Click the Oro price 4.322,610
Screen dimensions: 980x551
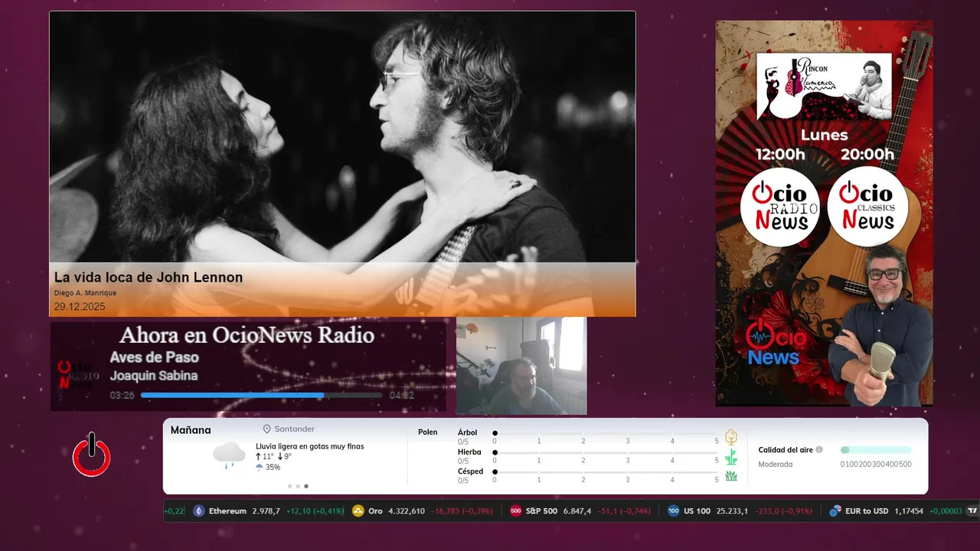(407, 511)
